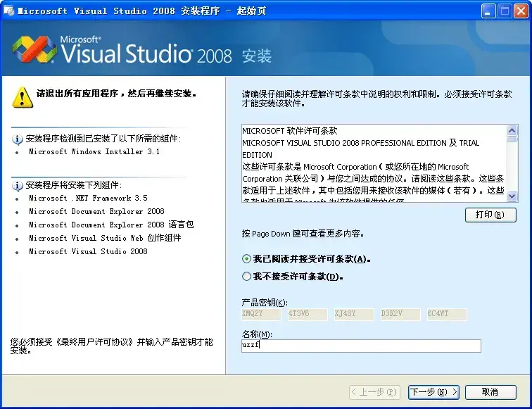The width and height of the screenshot is (532, 409).
Task: Click the 取消 button
Action: click(x=490, y=392)
